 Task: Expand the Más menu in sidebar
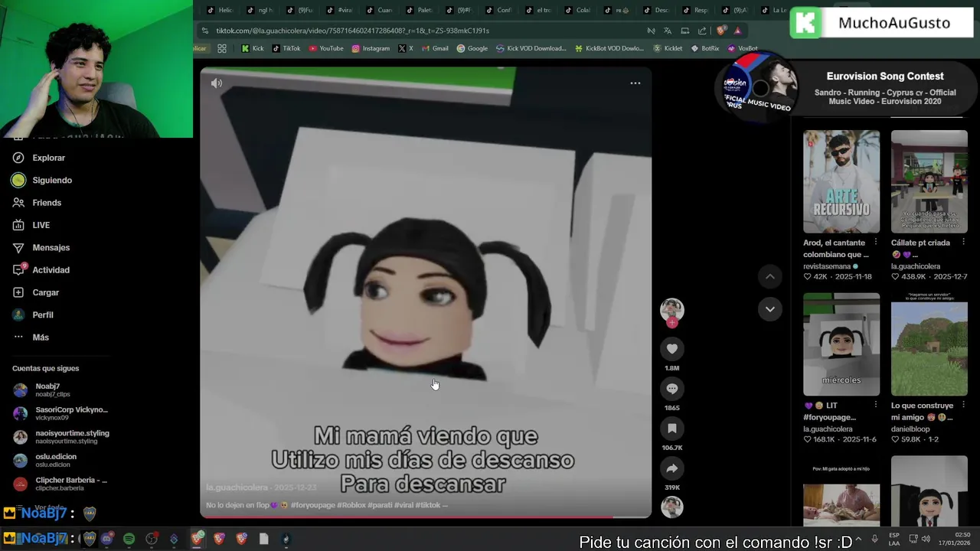click(x=40, y=337)
